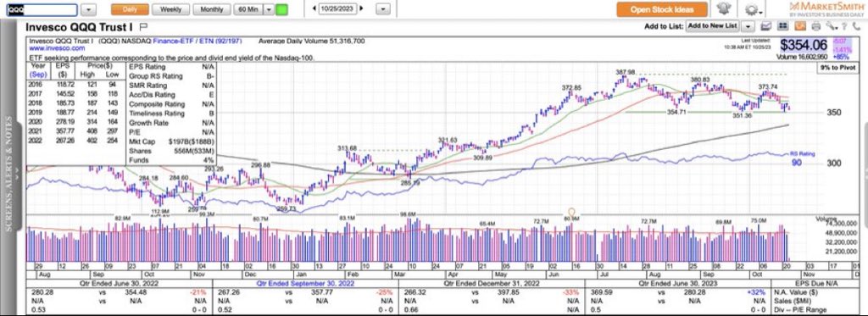
Task: Click the orange circle marker above volume
Action: point(572,212)
